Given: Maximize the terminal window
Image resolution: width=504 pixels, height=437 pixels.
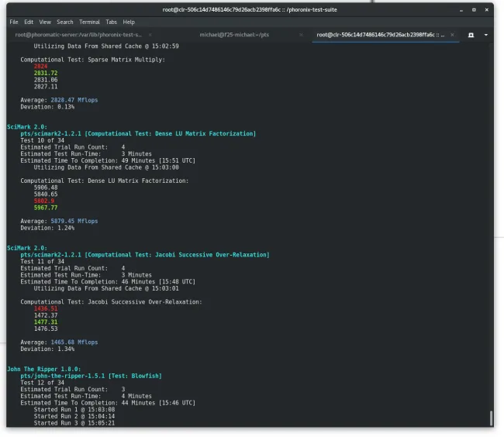Looking at the screenshot, I should click(x=474, y=10).
